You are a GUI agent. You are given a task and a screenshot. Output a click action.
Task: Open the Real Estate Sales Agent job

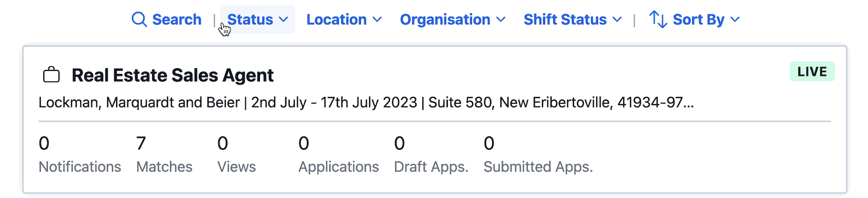(x=172, y=75)
